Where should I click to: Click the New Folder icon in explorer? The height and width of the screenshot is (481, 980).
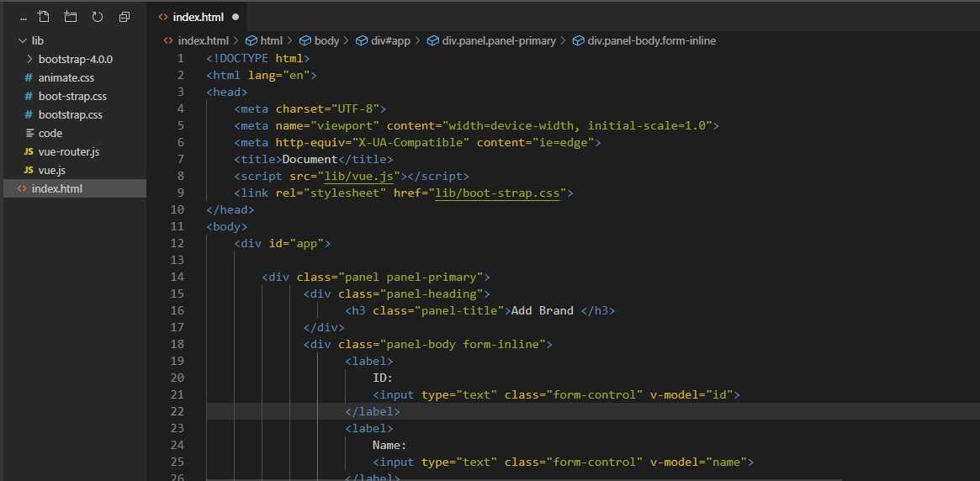(x=70, y=17)
